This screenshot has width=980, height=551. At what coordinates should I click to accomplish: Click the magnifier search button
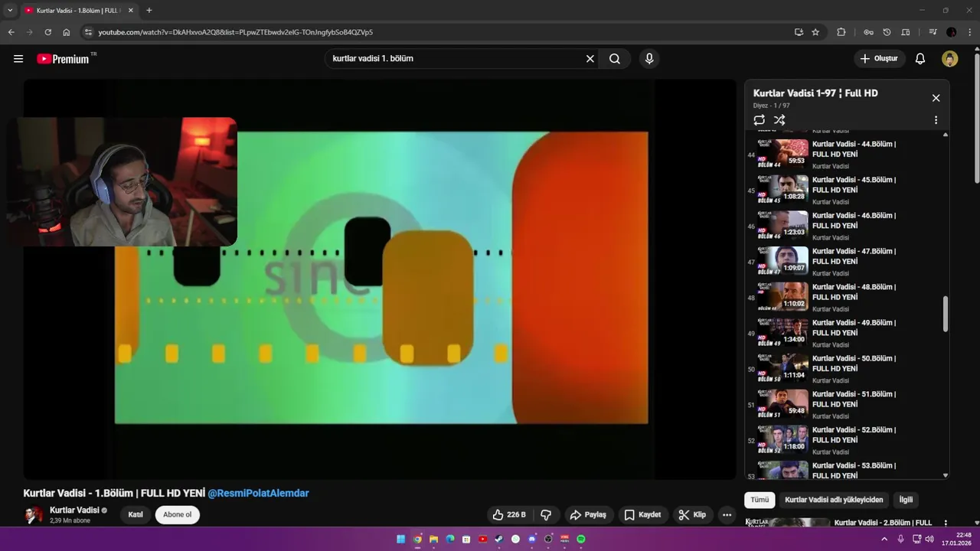click(615, 59)
